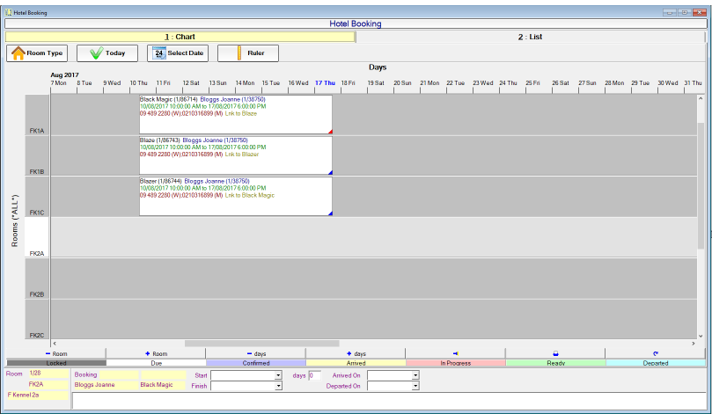Click the 7 Mon date header
Image resolution: width=714 pixels, height=416 pixels.
(x=59, y=83)
